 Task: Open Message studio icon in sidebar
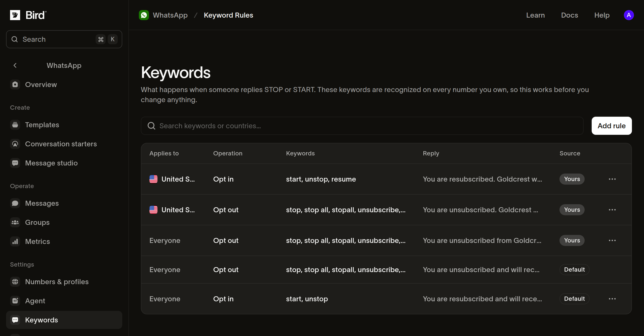coord(15,163)
